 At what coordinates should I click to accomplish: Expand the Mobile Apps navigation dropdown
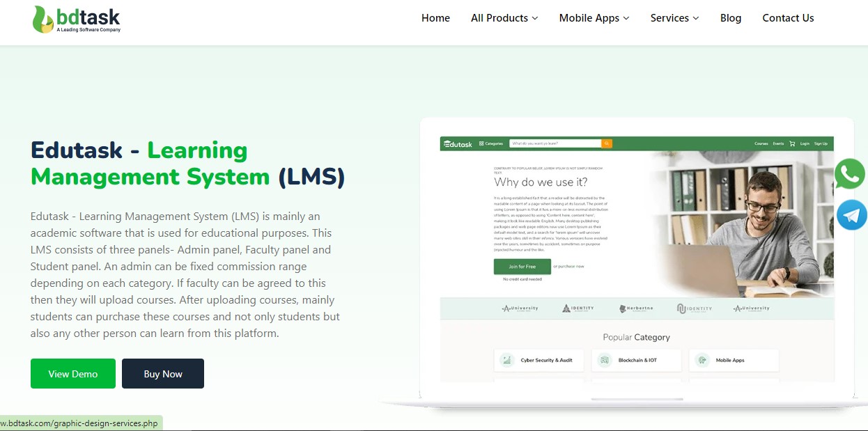[x=594, y=18]
